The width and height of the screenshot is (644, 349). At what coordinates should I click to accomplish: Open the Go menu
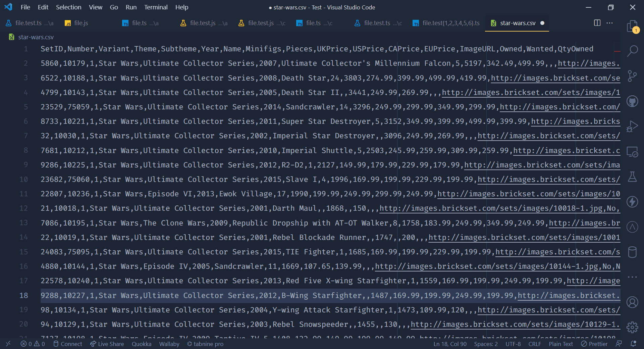click(114, 7)
